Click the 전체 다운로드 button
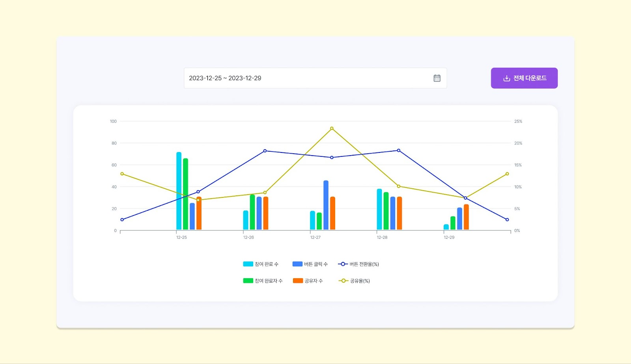This screenshot has width=631, height=364. [524, 78]
